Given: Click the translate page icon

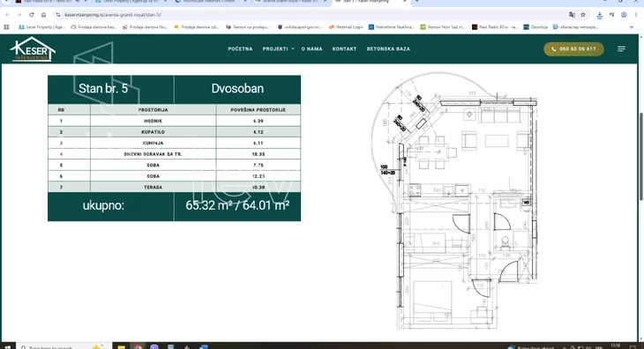Looking at the screenshot, I should pos(572,15).
